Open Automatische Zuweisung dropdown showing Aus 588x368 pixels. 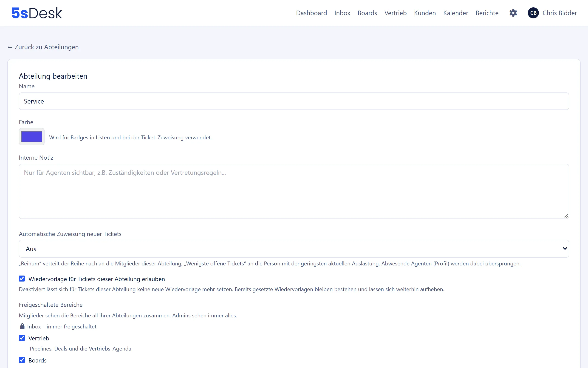tap(294, 249)
